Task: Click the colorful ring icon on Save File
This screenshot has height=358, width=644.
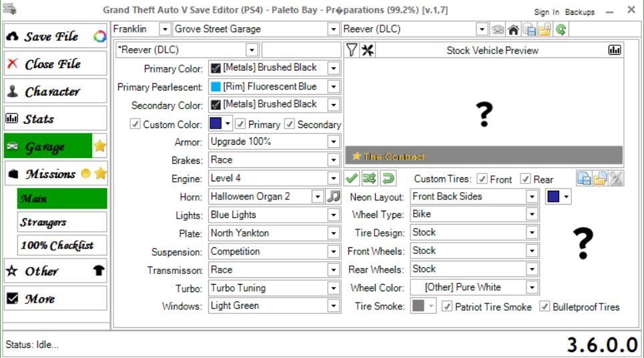Action: point(99,37)
